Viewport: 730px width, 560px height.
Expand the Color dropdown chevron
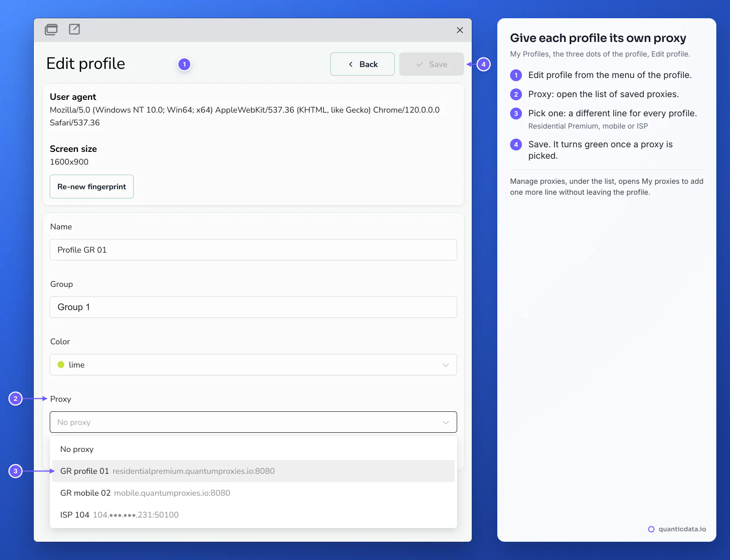click(446, 365)
